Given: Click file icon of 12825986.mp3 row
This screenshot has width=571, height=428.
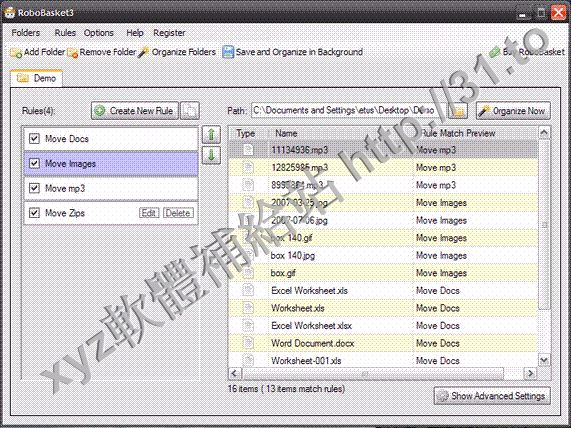Looking at the screenshot, I should (248, 167).
